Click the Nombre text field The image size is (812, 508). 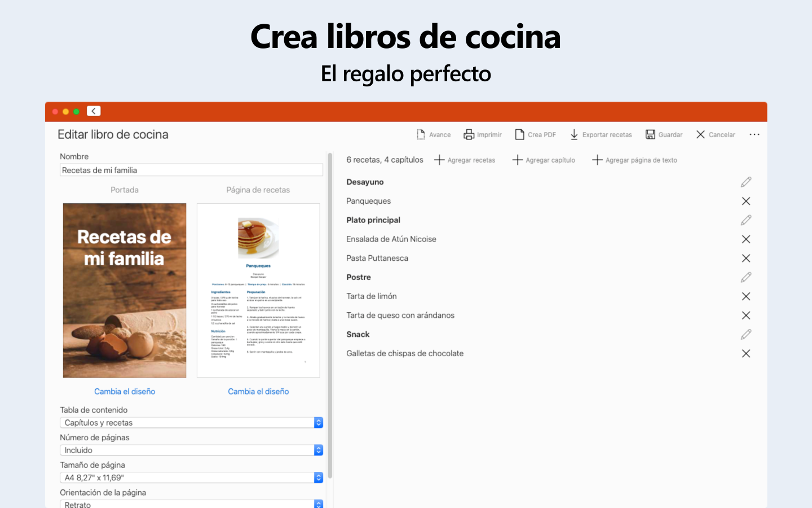[x=191, y=170]
